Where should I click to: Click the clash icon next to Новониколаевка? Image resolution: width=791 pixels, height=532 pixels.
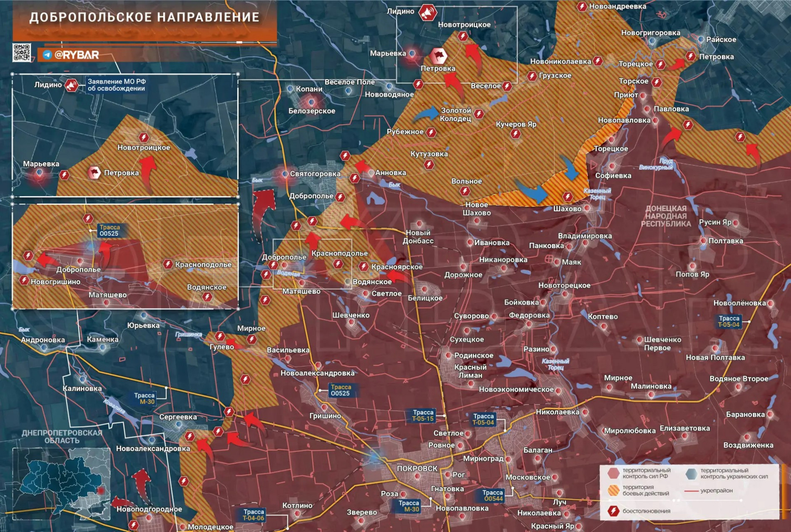click(x=598, y=61)
